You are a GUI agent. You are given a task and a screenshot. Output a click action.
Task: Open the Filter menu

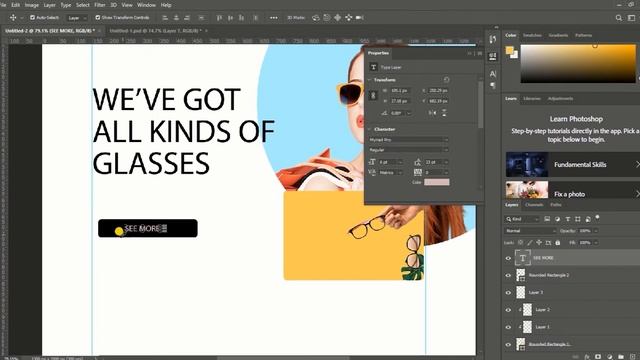pyautogui.click(x=100, y=5)
